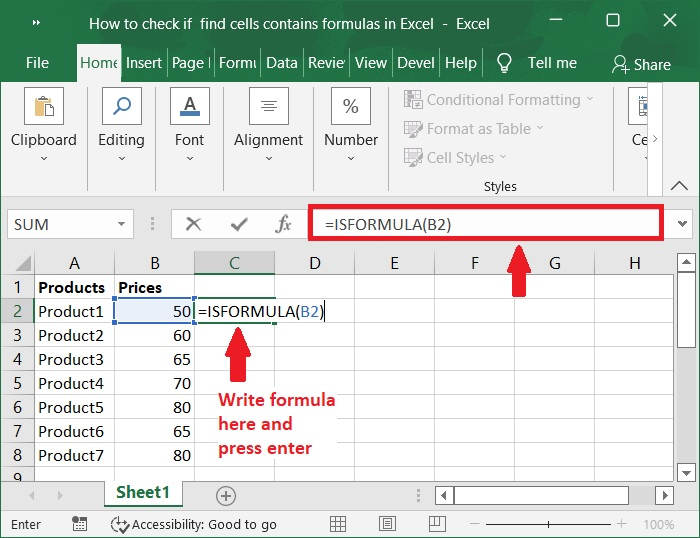The image size is (700, 538).
Task: Select the Products header cell
Action: click(x=75, y=287)
